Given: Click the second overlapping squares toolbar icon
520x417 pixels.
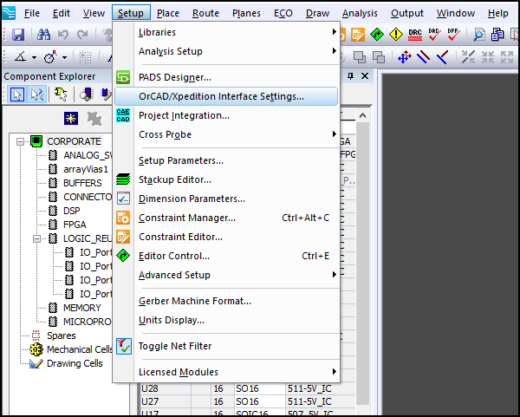Looking at the screenshot, I should pos(379,57).
